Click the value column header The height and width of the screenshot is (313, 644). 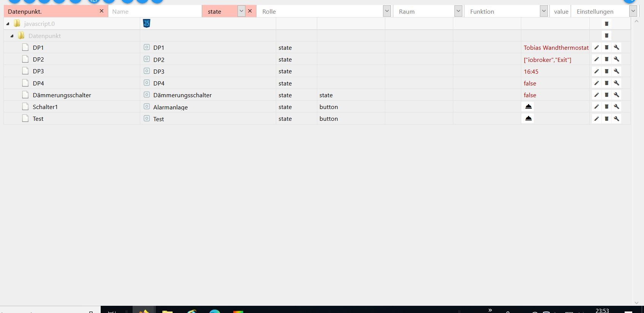point(561,11)
